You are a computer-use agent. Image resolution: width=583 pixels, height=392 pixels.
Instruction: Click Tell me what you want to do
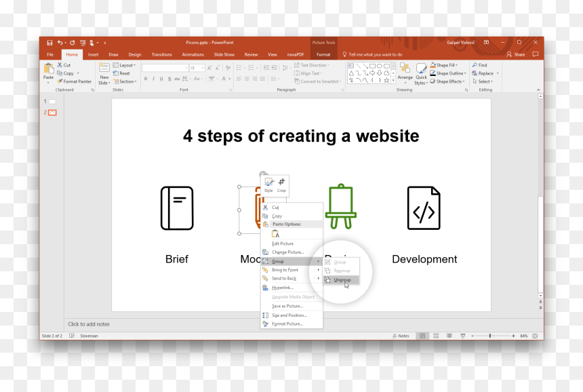pyautogui.click(x=372, y=55)
